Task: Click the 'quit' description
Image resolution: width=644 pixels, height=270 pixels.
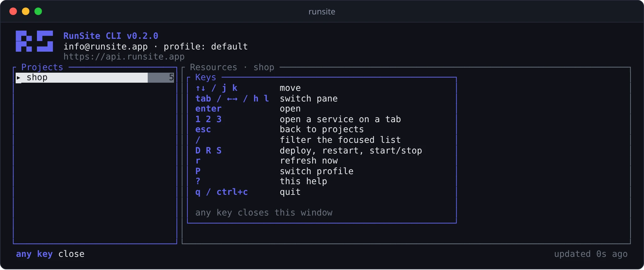Action: coord(290,192)
